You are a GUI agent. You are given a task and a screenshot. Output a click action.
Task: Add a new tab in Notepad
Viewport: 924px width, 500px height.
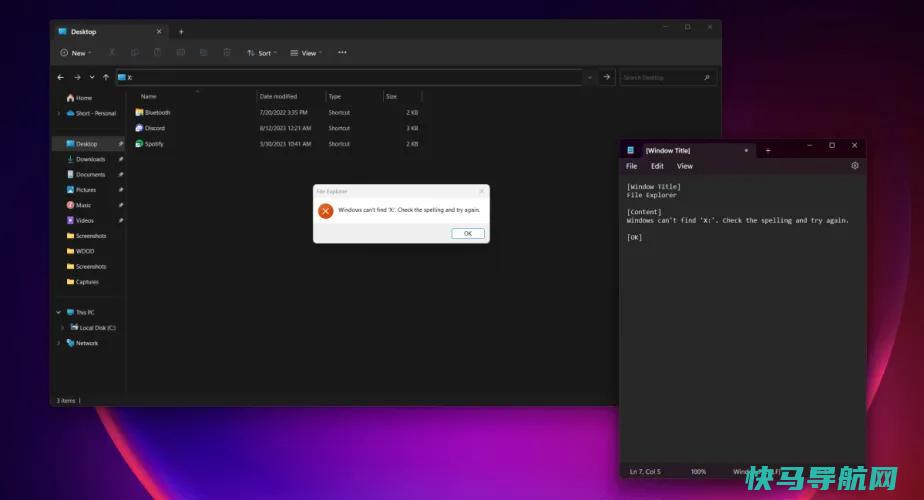tap(768, 150)
